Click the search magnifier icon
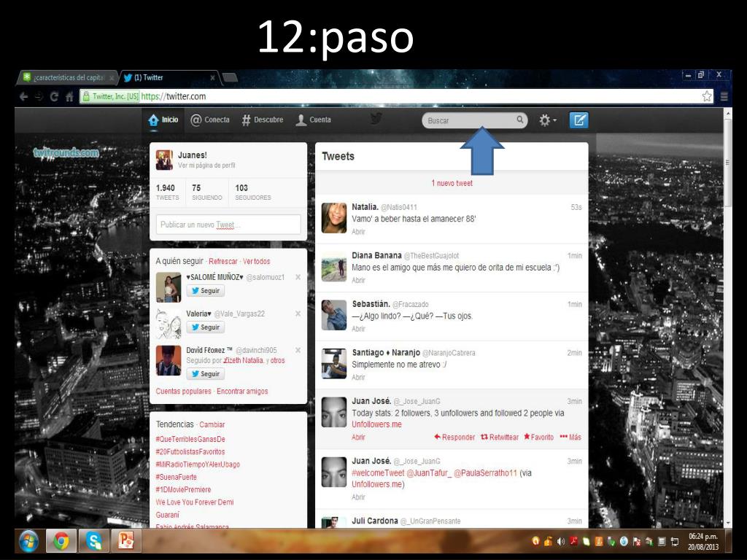747x560 pixels. click(520, 120)
